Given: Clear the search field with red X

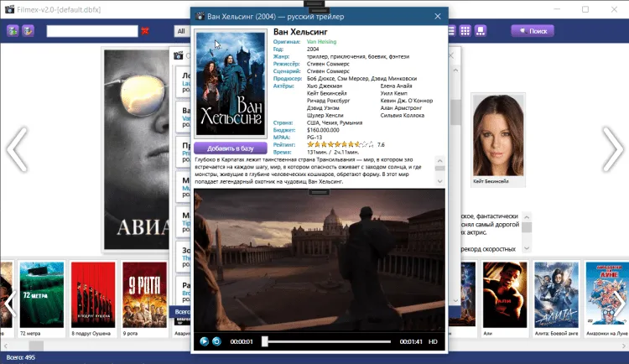Looking at the screenshot, I should point(145,31).
